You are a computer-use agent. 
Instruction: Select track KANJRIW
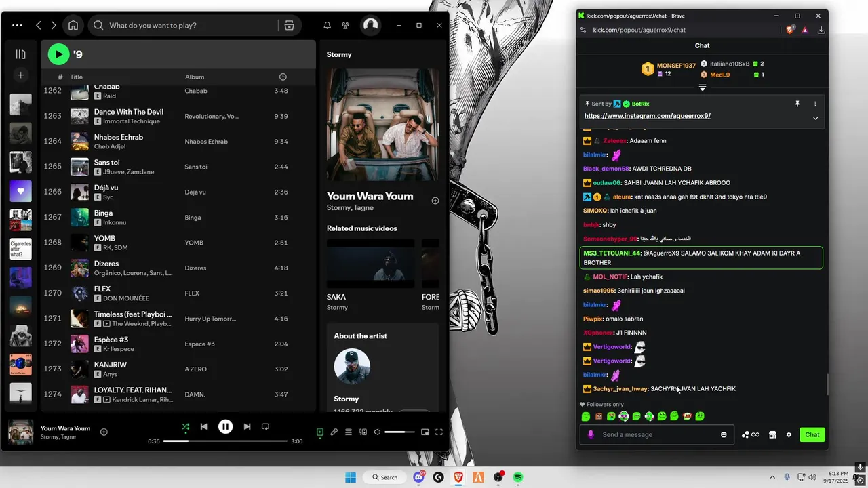click(x=176, y=369)
